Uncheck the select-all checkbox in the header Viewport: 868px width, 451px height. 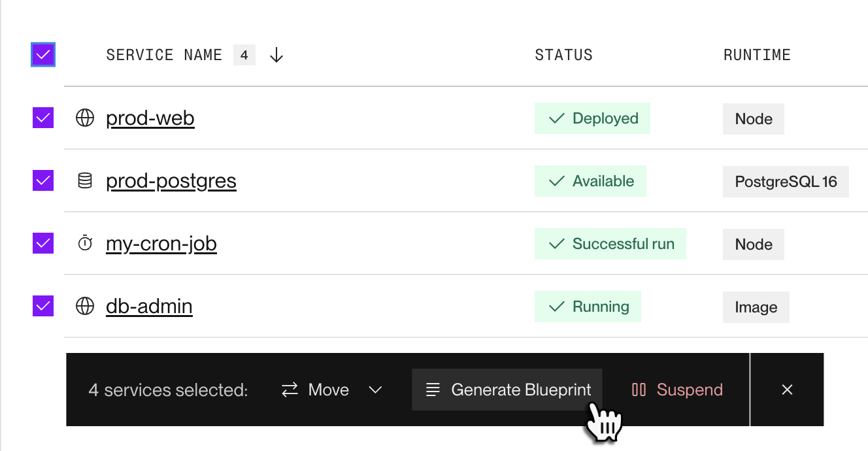pos(42,55)
